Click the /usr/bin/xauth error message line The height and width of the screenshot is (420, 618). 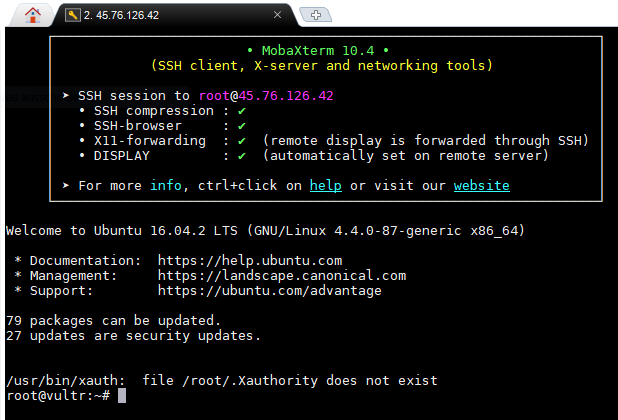pyautogui.click(x=222, y=381)
